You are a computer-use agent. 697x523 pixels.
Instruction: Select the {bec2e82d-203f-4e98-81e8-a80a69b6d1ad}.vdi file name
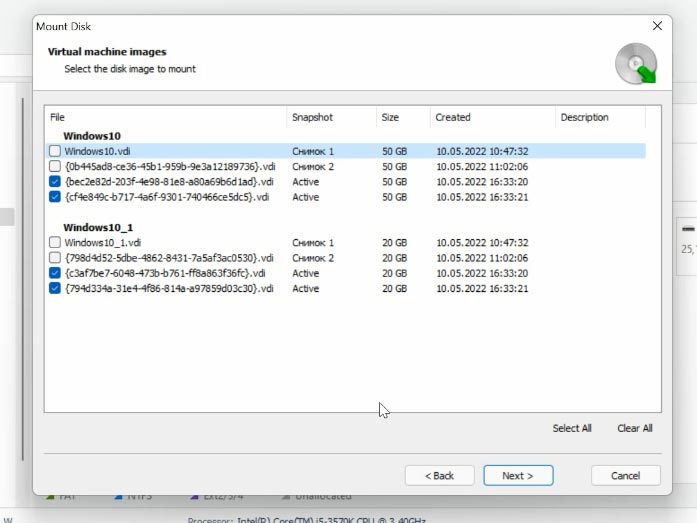169,181
